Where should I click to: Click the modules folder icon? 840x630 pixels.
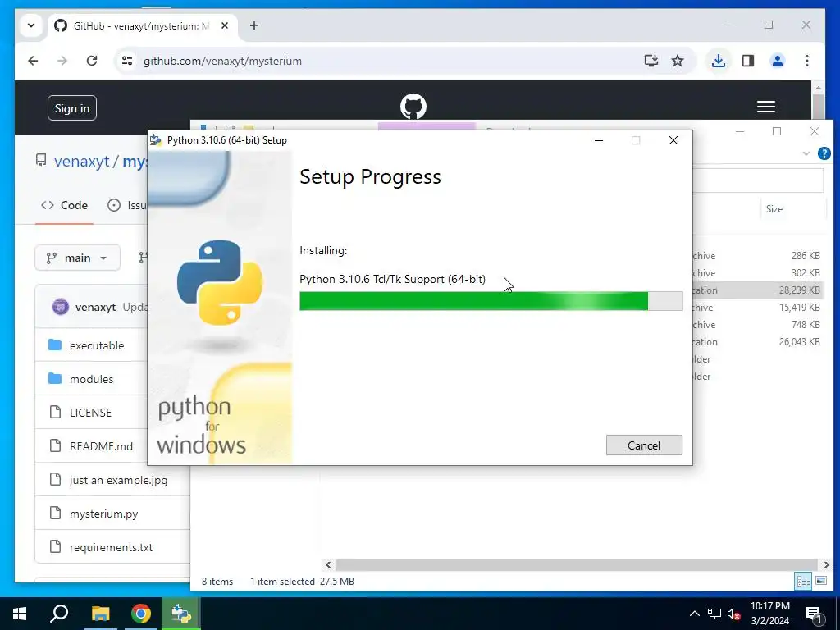(x=55, y=379)
